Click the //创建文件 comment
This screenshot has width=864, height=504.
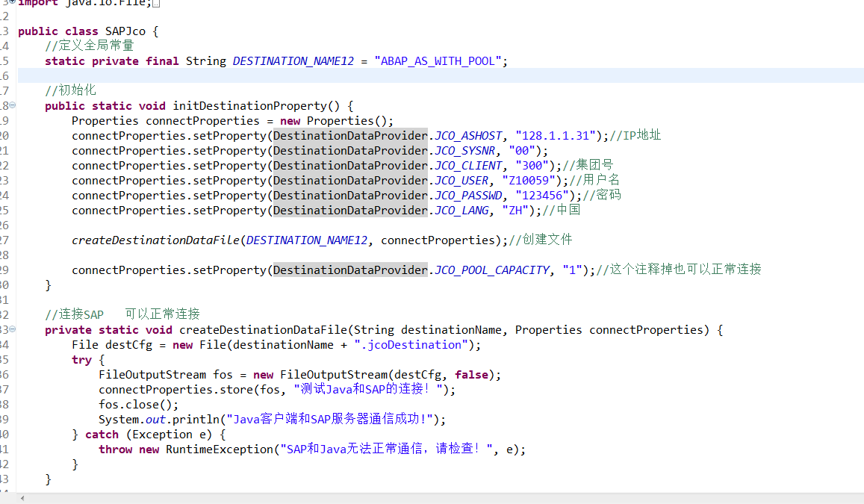pyautogui.click(x=541, y=240)
